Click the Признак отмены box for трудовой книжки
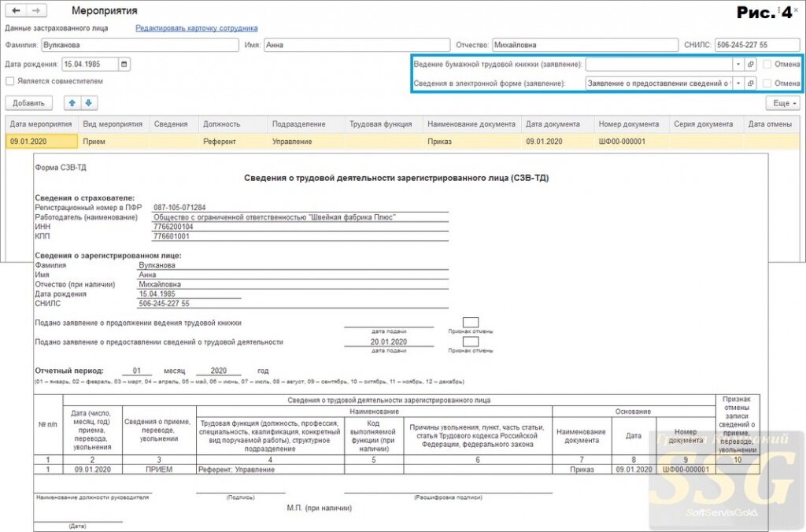Image resolution: width=806 pixels, height=532 pixels. tap(471, 323)
